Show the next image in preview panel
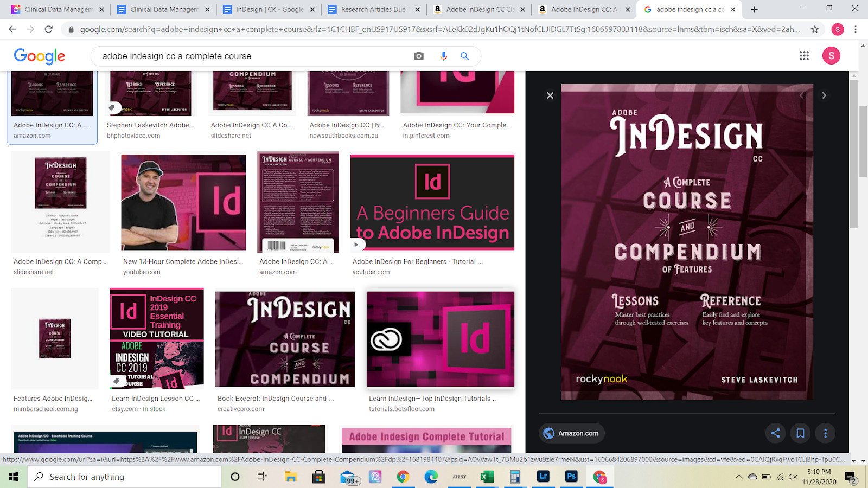Image resolution: width=868 pixels, height=488 pixels. tap(824, 95)
